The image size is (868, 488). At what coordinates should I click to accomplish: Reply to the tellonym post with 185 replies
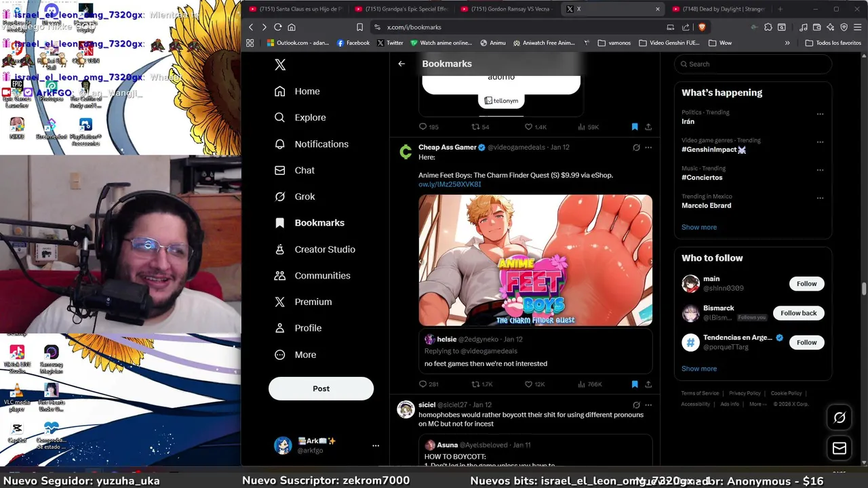tap(423, 127)
